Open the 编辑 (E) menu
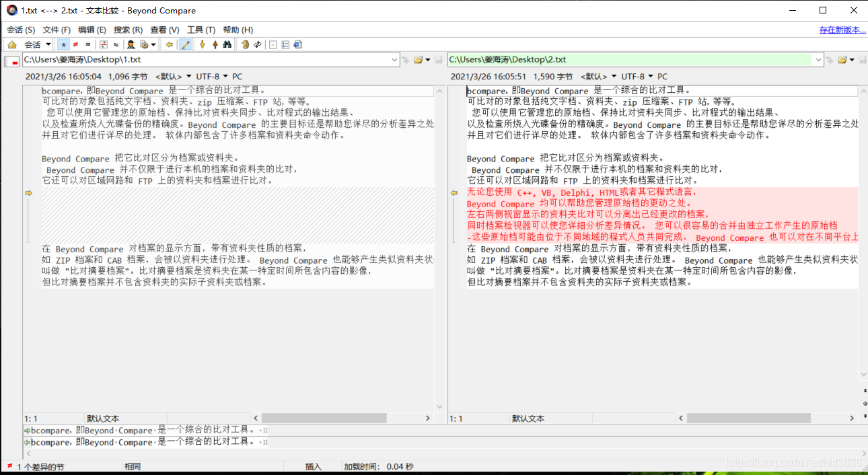 click(92, 30)
